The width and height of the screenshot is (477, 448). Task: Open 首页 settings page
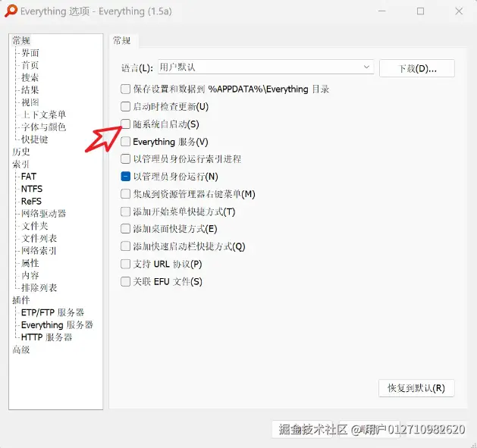pos(30,65)
